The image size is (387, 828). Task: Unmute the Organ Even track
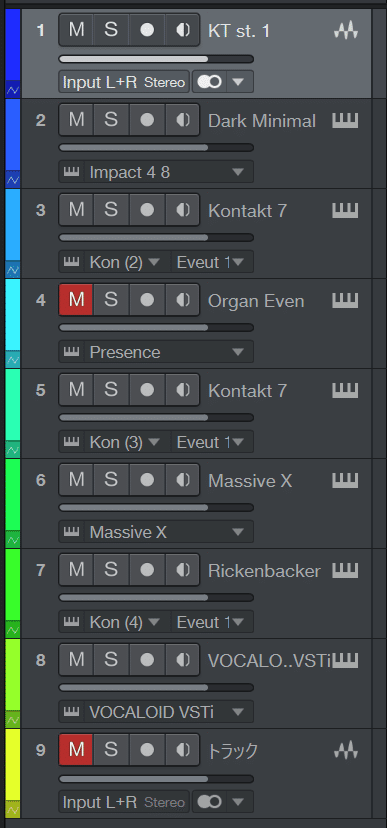pyautogui.click(x=77, y=300)
